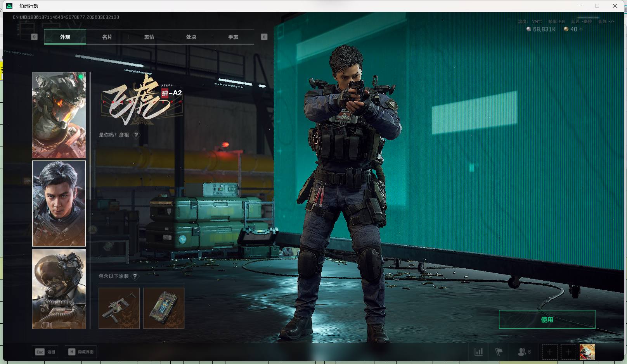Click the 肆-A2 skin tag label
This screenshot has width=627, height=364.
point(172,93)
